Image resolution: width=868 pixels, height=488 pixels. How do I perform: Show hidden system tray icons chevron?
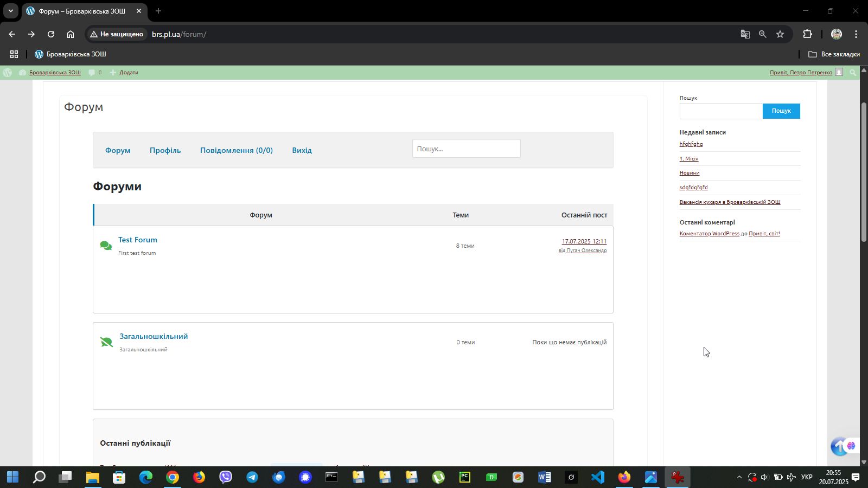click(739, 477)
